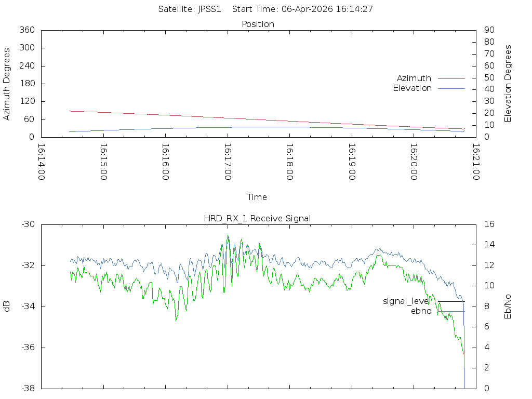The width and height of the screenshot is (532, 399).
Task: Click the 360 azimuth axis tick value
Action: [26, 30]
